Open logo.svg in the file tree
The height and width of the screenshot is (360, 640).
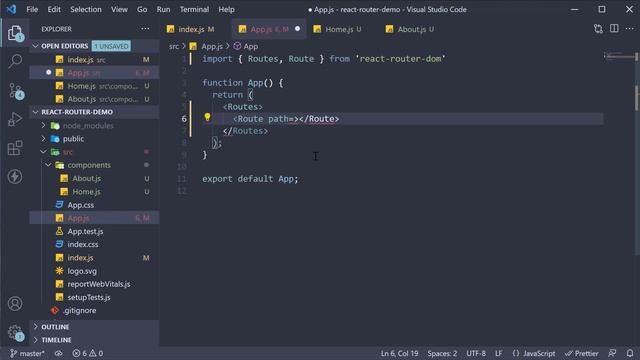coord(94,271)
